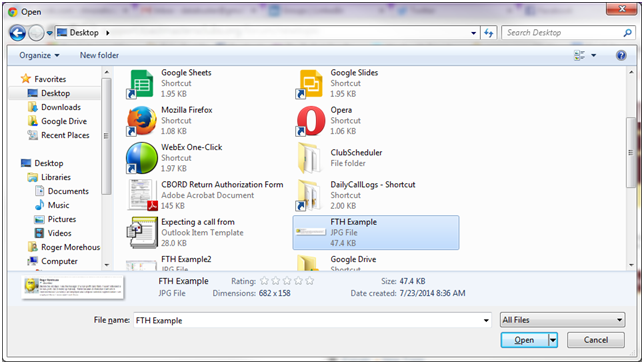Click file list scroll down arrow
644x364 pixels.
point(631,265)
